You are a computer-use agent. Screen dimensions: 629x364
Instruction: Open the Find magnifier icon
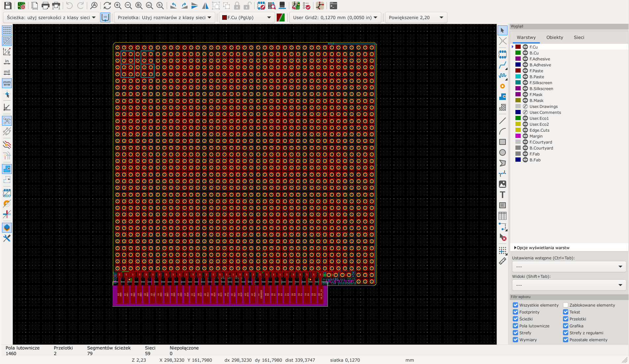click(x=94, y=6)
